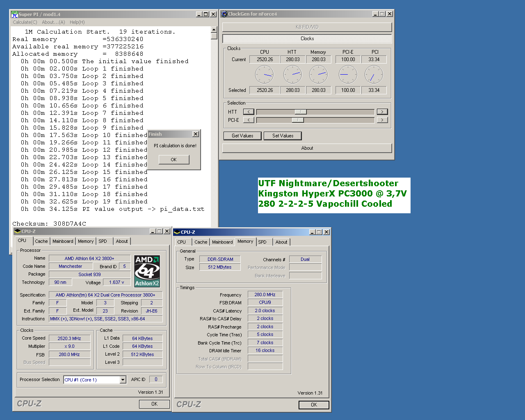Click Level 2 cache 512 KBytes value
525x420 pixels.
coord(142,354)
